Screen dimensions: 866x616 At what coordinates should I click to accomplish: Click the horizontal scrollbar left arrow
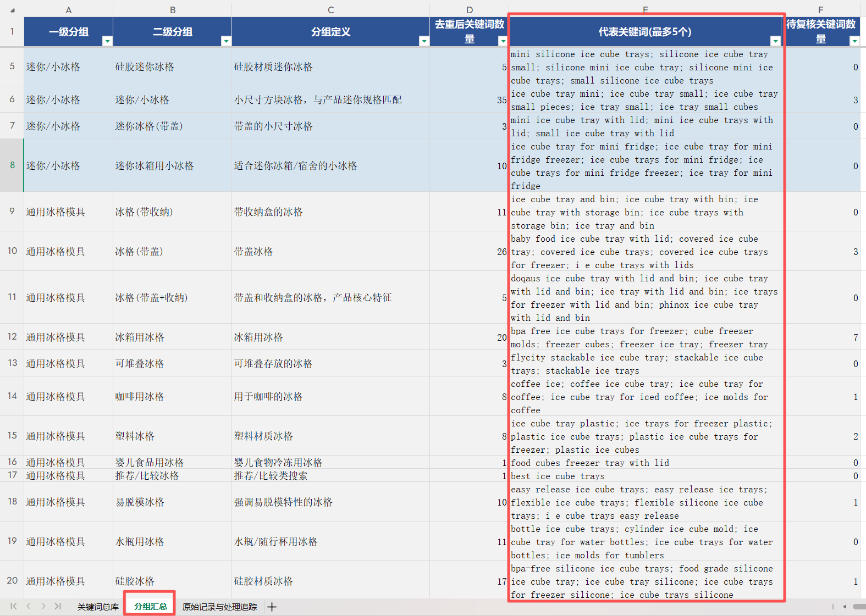tap(845, 607)
